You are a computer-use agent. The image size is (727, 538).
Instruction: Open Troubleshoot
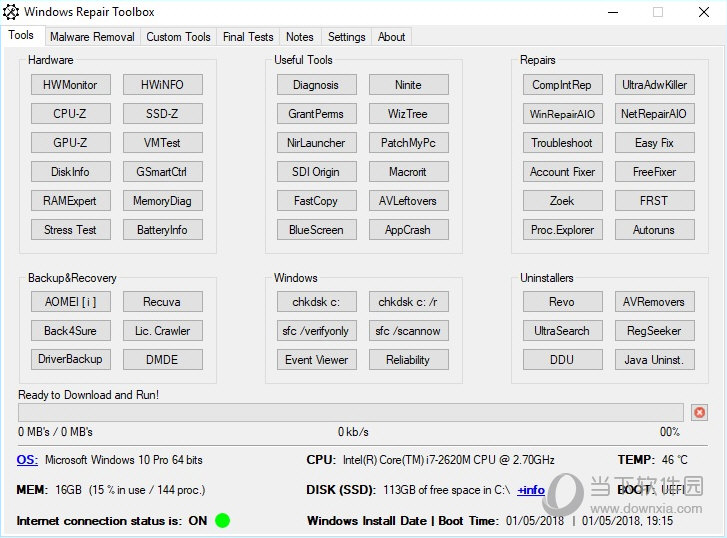[x=562, y=143]
